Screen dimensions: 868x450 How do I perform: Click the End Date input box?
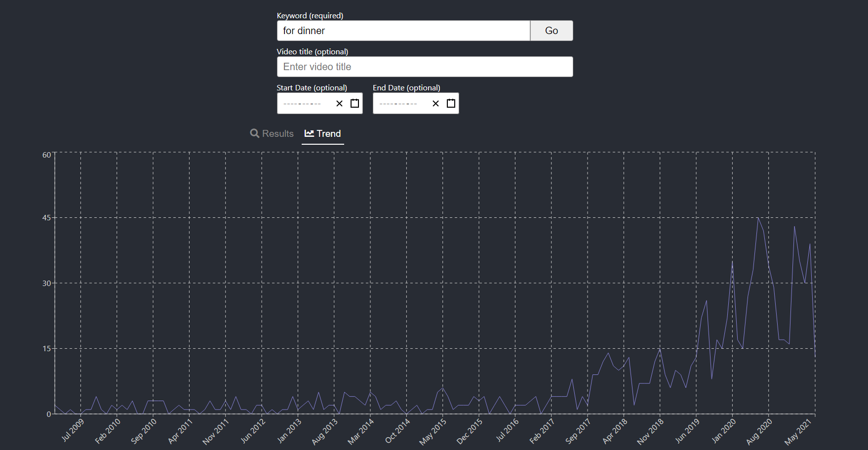416,103
